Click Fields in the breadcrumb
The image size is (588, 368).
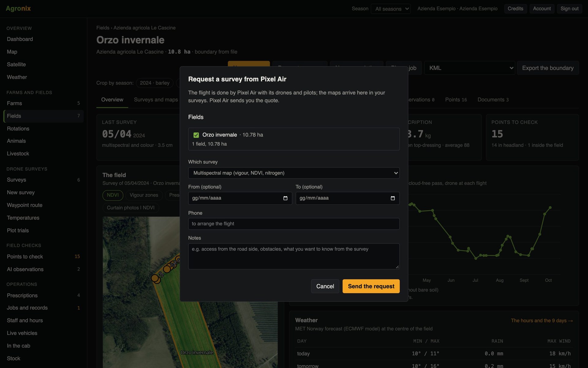click(103, 28)
